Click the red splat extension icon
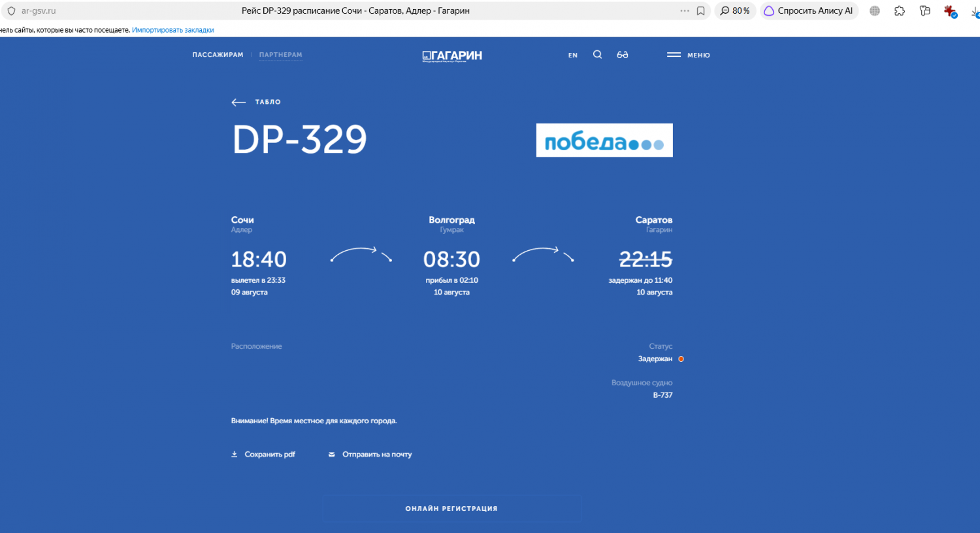The image size is (980, 533). coord(950,11)
